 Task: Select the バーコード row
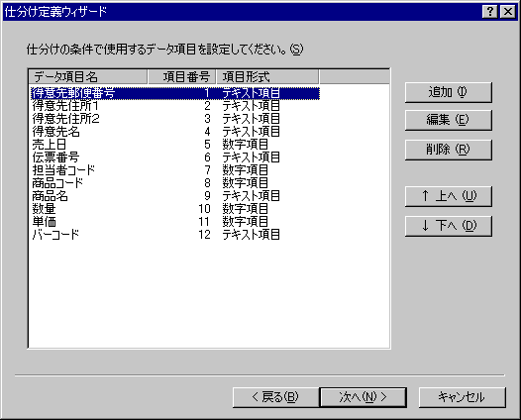[x=175, y=235]
